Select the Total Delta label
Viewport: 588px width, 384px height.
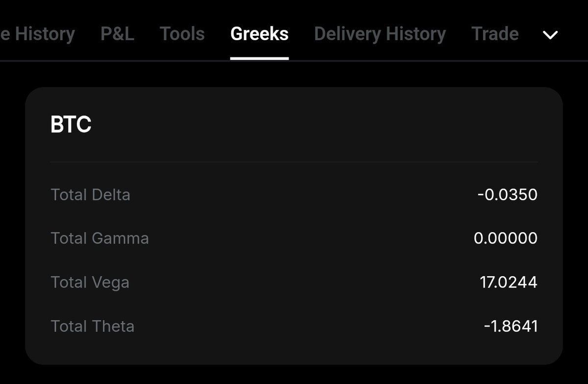point(90,195)
